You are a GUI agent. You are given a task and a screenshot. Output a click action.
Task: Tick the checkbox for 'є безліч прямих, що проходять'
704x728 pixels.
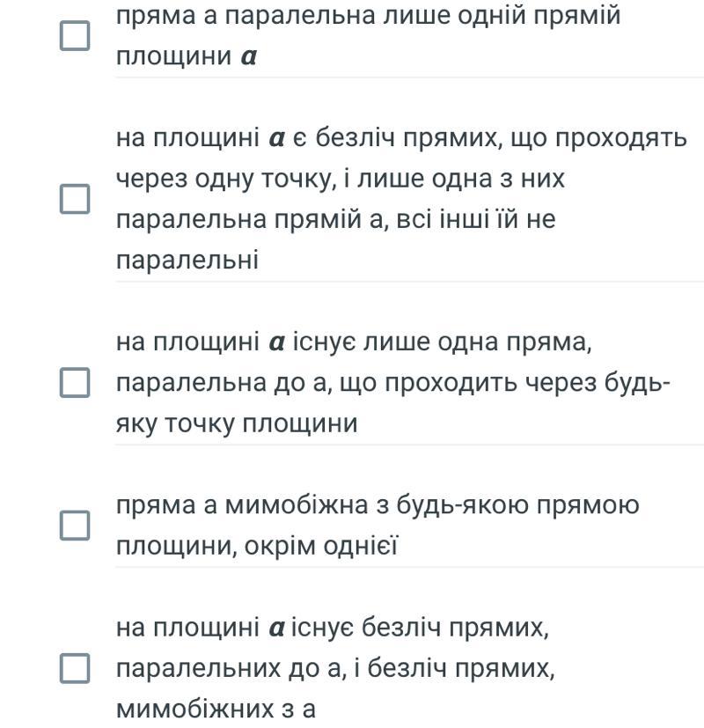point(75,199)
